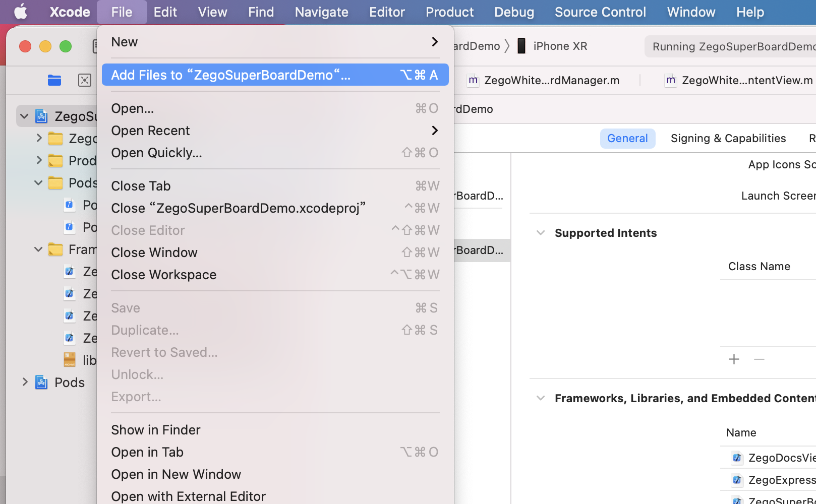Open the Source Control navigator icon
Image resolution: width=816 pixels, height=504 pixels.
(84, 80)
